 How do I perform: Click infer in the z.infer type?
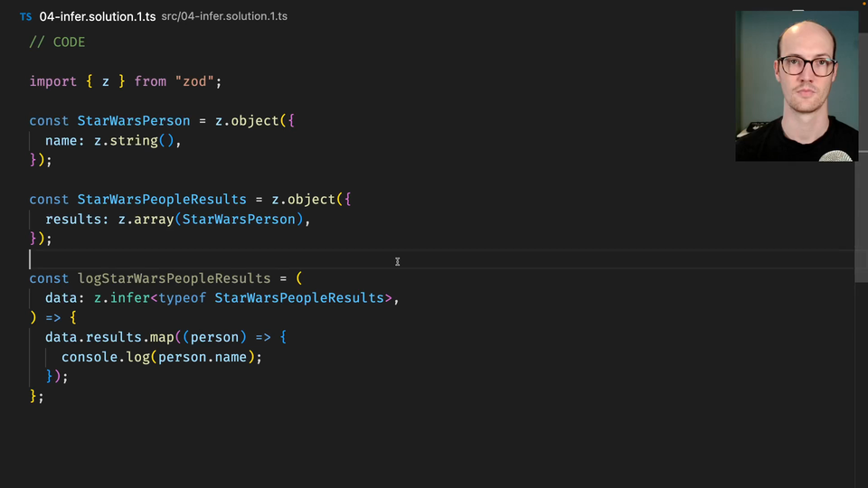(x=129, y=297)
